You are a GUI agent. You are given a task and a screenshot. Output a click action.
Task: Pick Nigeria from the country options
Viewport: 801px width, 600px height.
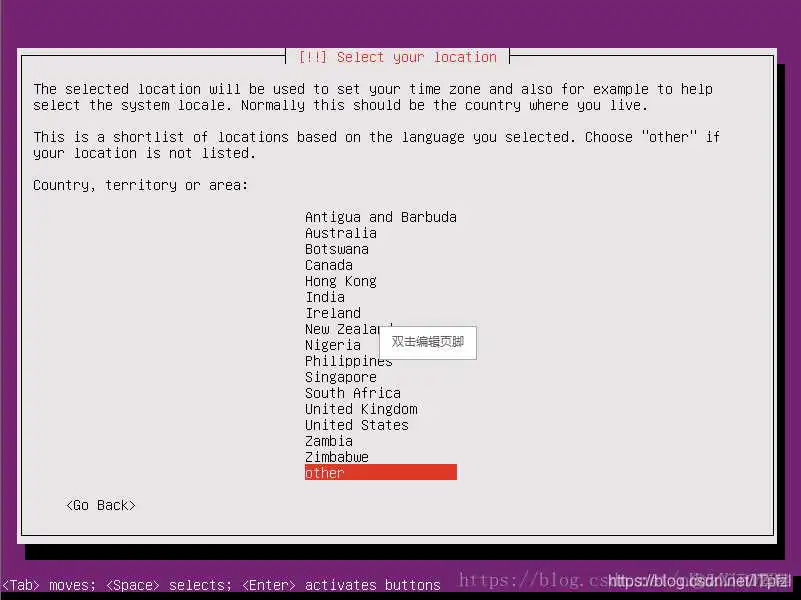tap(332, 344)
